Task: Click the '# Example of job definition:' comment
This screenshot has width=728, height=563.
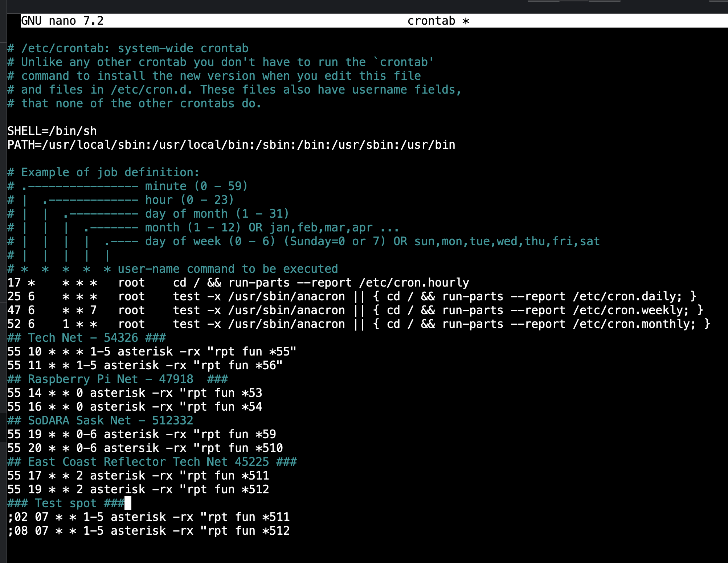Action: click(x=103, y=172)
